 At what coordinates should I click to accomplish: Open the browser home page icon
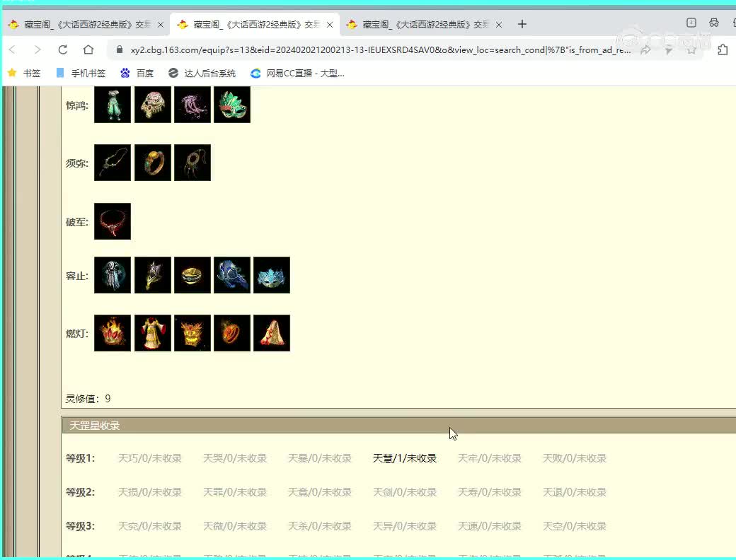88,49
